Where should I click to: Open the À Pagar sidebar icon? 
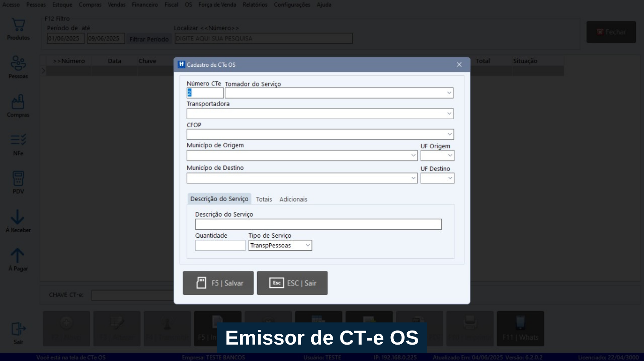(18, 260)
